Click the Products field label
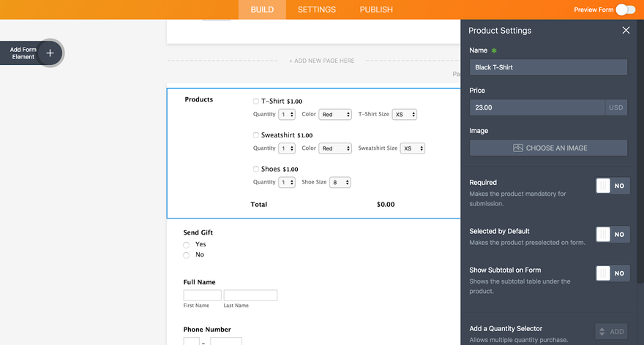Screen dimensions: 644x345 pos(199,99)
